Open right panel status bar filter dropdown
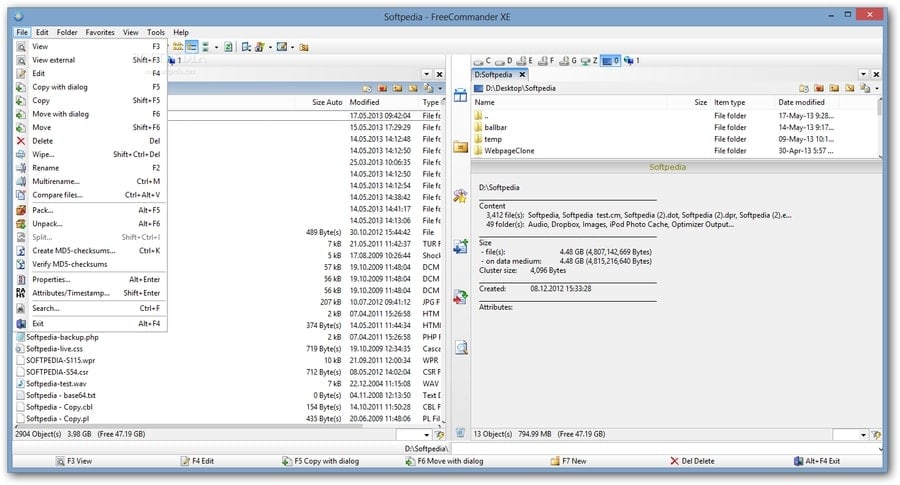Image resolution: width=900 pixels, height=485 pixels. (x=863, y=435)
